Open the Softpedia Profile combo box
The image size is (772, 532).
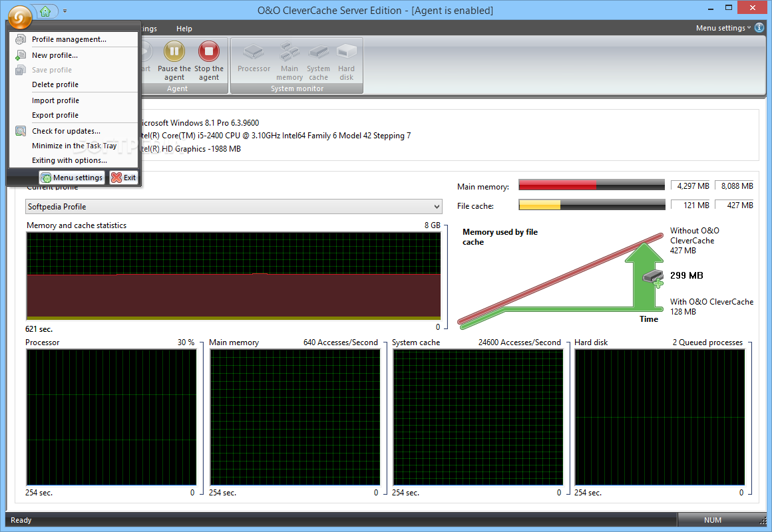(x=234, y=207)
